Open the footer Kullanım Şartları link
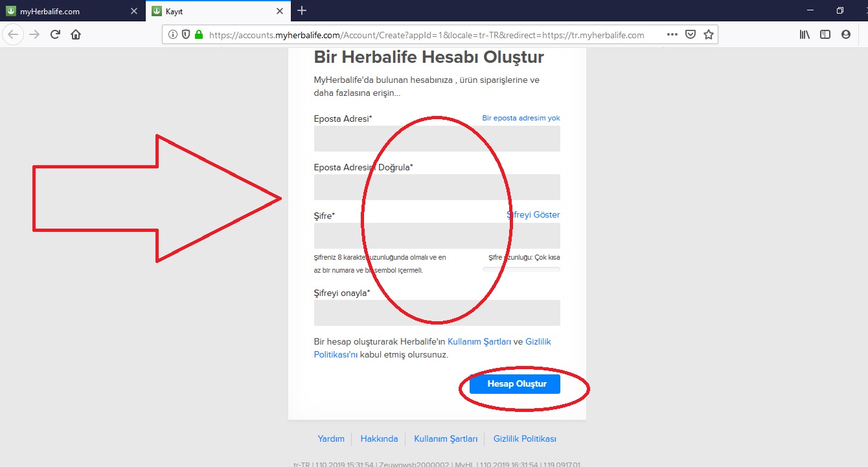This screenshot has width=868, height=467. [x=446, y=439]
